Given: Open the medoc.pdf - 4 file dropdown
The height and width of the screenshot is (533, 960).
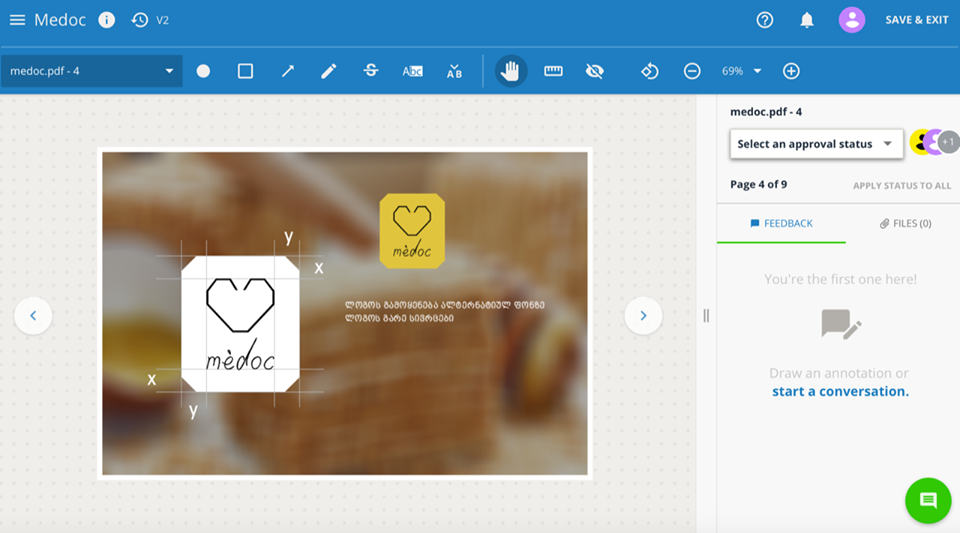Looking at the screenshot, I should [x=91, y=71].
